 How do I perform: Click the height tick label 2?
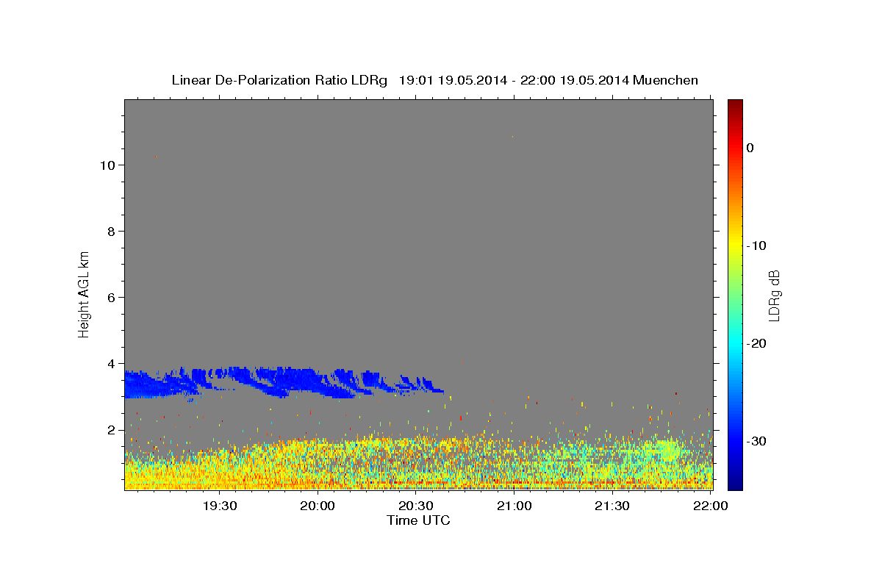[112, 429]
